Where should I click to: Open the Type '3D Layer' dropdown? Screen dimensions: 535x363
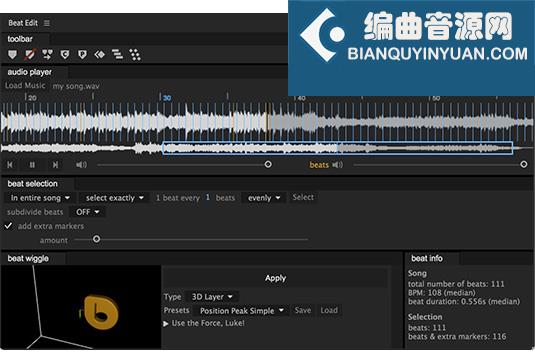(x=212, y=297)
